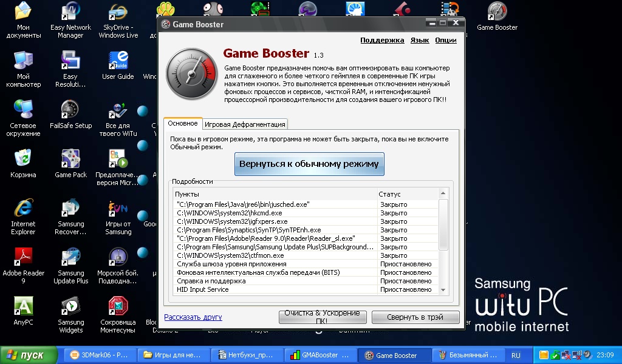The width and height of the screenshot is (622, 364).
Task: Switch to the Игровая Дефрагментация tab
Action: coord(245,124)
